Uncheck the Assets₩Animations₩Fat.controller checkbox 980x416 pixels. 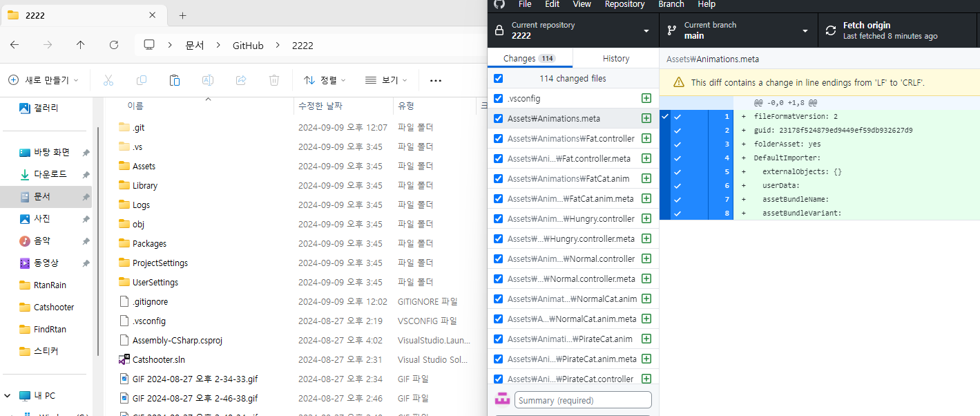coord(499,138)
